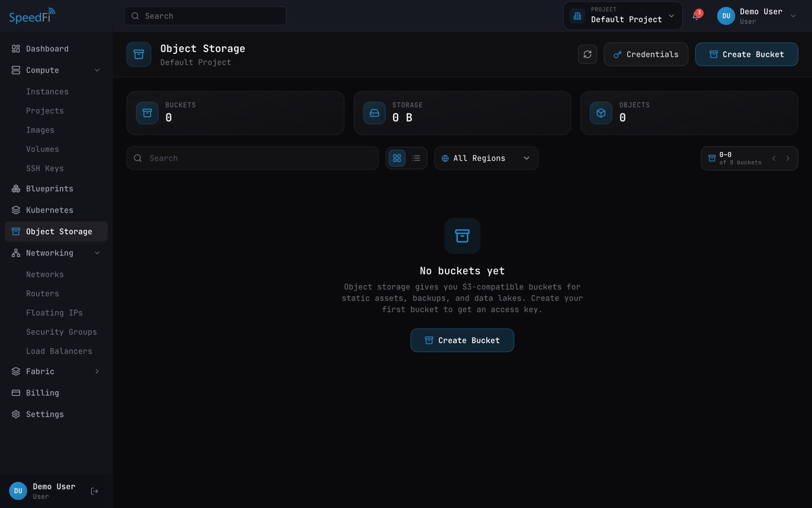Image resolution: width=812 pixels, height=508 pixels.
Task: Click the Object Storage header archive icon
Action: (139, 54)
